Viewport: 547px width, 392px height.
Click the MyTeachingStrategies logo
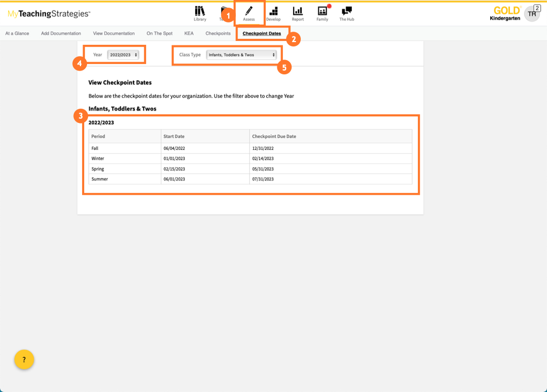click(49, 14)
